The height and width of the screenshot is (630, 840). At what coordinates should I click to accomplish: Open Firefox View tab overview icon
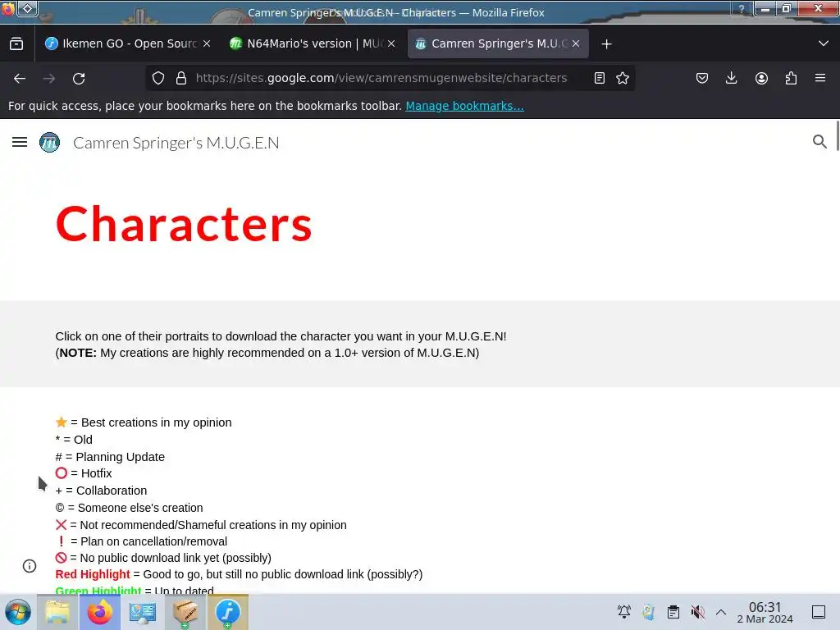16,44
